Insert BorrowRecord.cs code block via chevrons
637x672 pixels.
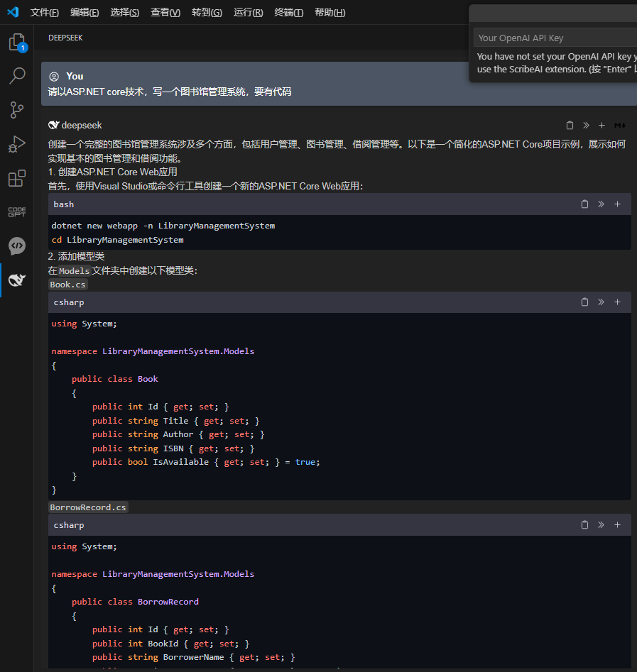point(601,525)
